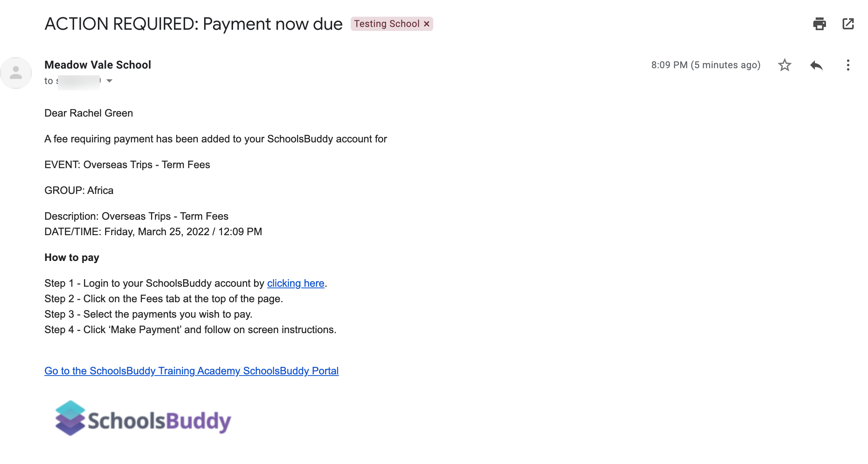Image resolution: width=868 pixels, height=464 pixels.
Task: Click the 'How to pay' heading
Action: 72,257
